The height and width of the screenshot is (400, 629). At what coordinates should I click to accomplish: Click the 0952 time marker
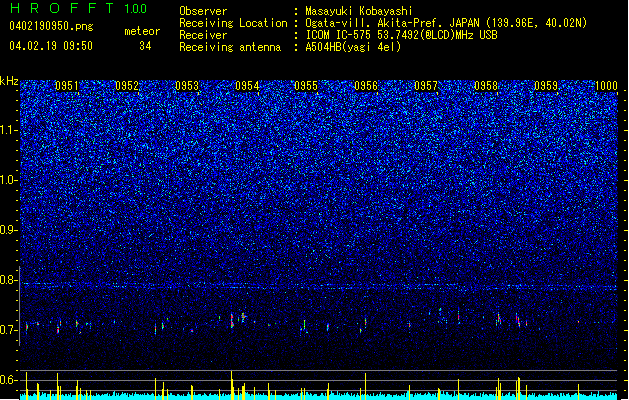[x=127, y=86]
